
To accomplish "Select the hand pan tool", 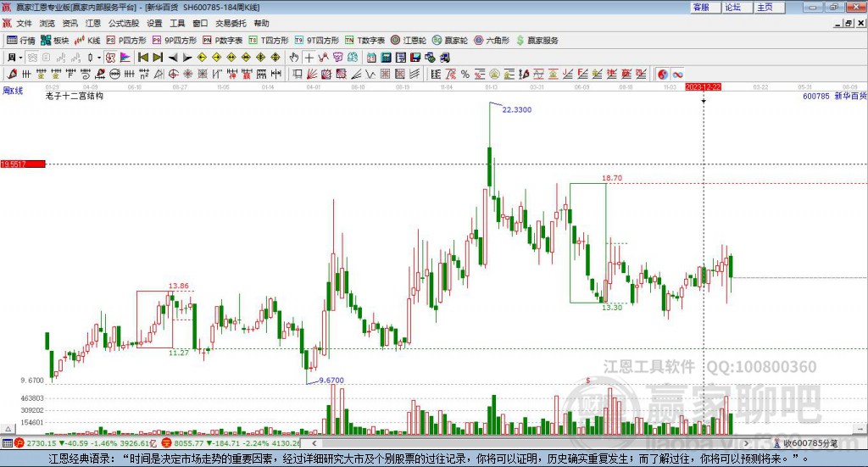I will 294,58.
